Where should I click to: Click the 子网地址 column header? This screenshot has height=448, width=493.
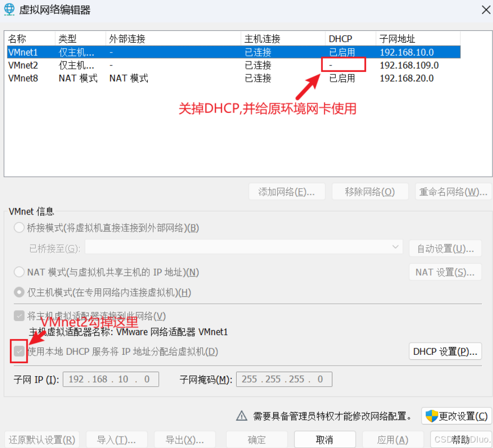(418, 39)
